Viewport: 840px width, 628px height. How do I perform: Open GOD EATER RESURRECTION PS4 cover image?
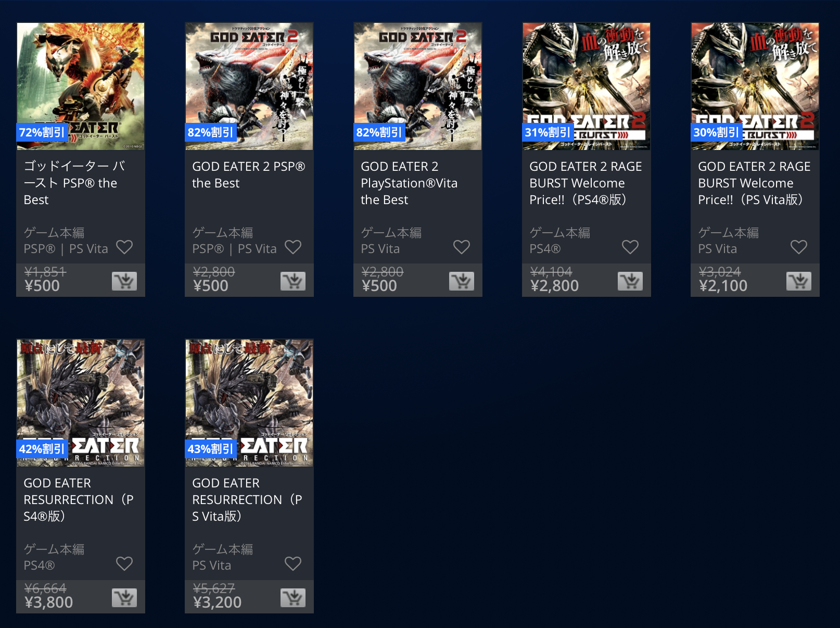click(x=81, y=403)
